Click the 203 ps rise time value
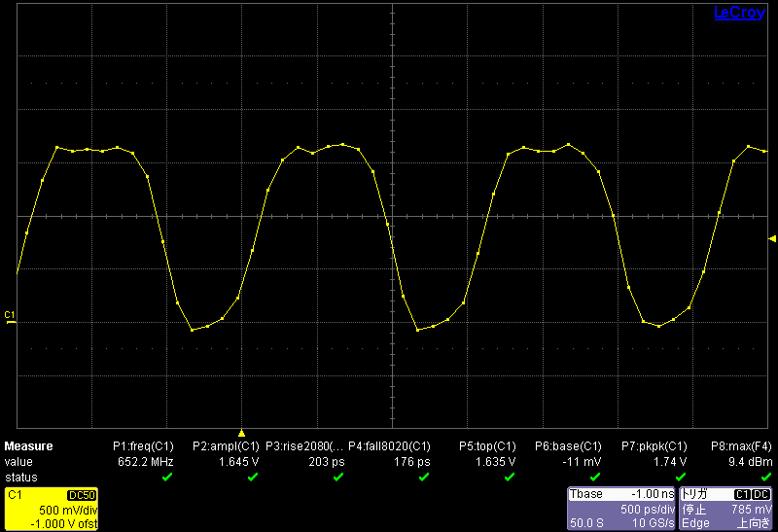Viewport: 778px width, 532px height. [x=327, y=462]
